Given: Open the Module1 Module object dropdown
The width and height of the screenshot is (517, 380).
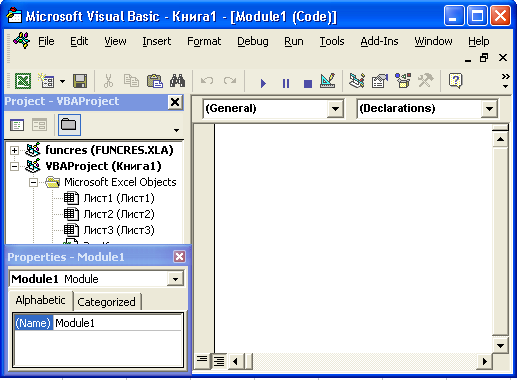Looking at the screenshot, I should pyautogui.click(x=175, y=279).
